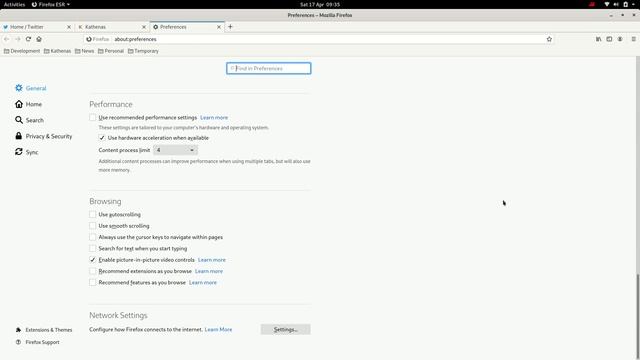The width and height of the screenshot is (640, 360).
Task: Open the clock and calendar panel
Action: 320,4
